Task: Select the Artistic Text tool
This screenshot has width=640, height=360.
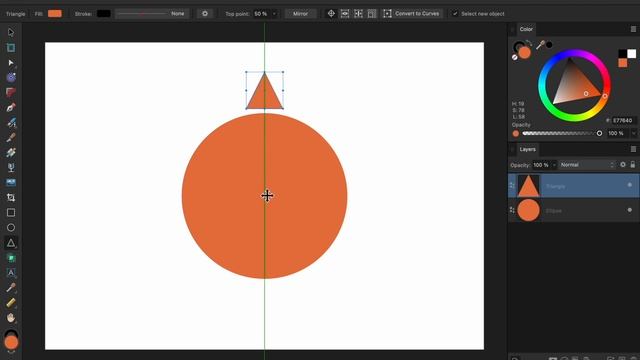Action: point(11,273)
